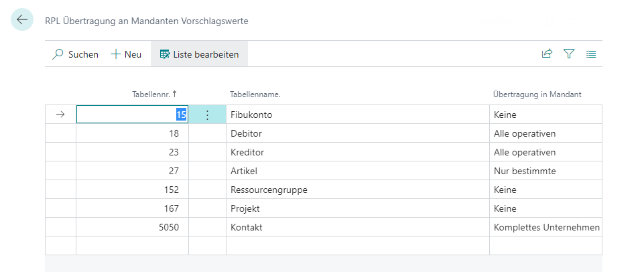The width and height of the screenshot is (644, 272).
Task: Open Tabellenname. column header menu
Action: (255, 94)
